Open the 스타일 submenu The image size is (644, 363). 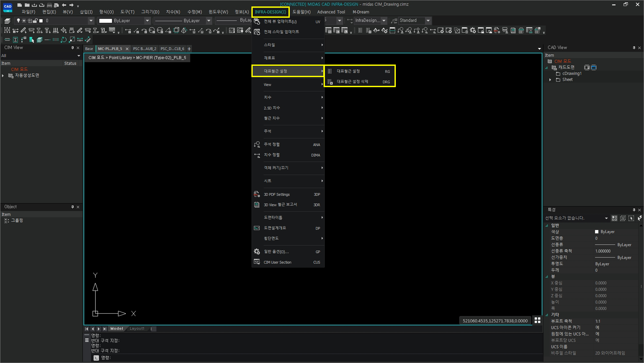[288, 45]
